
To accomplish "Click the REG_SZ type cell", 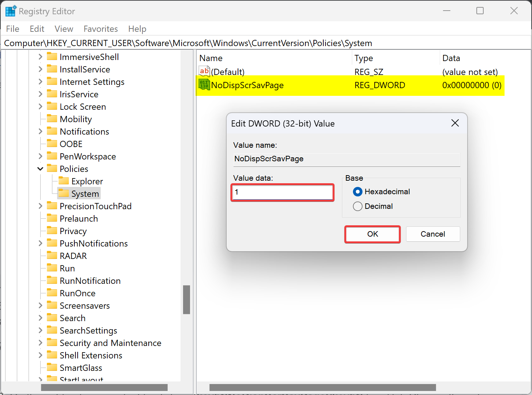I will pyautogui.click(x=369, y=72).
